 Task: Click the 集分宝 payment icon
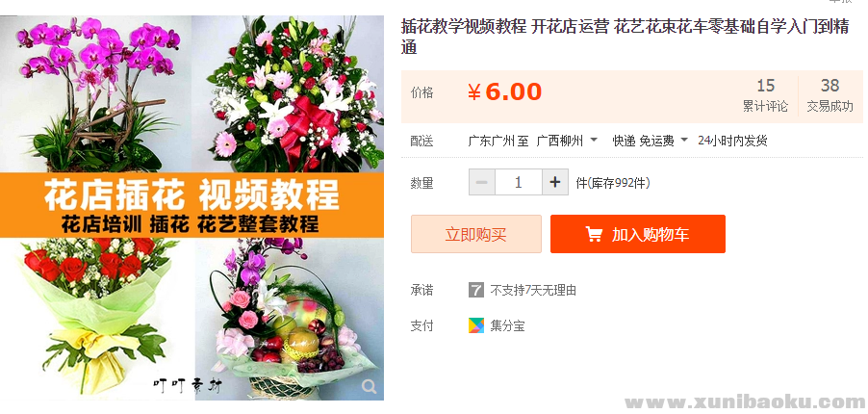click(x=476, y=325)
